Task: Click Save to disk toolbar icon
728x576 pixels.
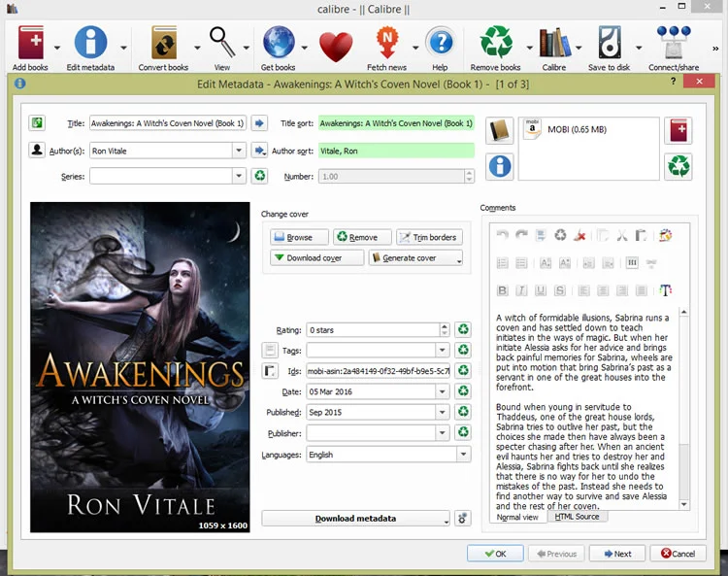Action: (610, 43)
